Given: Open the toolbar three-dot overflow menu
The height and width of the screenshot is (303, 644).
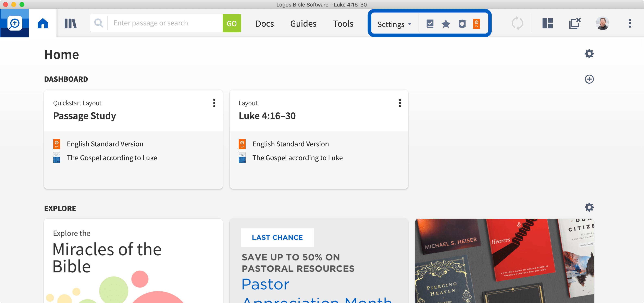Looking at the screenshot, I should (x=630, y=23).
